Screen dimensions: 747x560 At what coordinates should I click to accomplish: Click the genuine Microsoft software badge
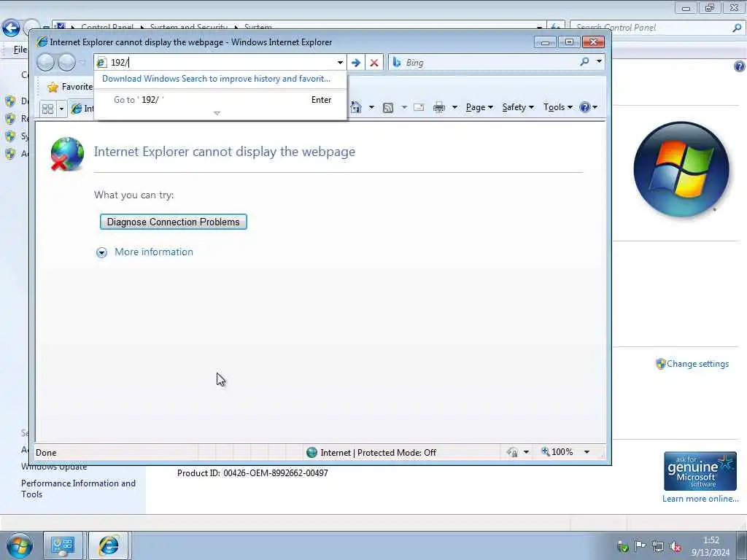[700, 471]
